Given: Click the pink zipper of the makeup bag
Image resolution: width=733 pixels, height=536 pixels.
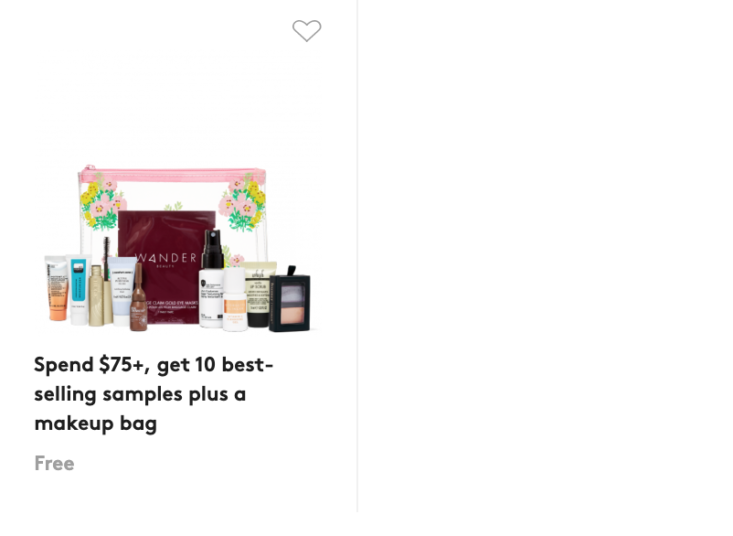Looking at the screenshot, I should [172, 175].
